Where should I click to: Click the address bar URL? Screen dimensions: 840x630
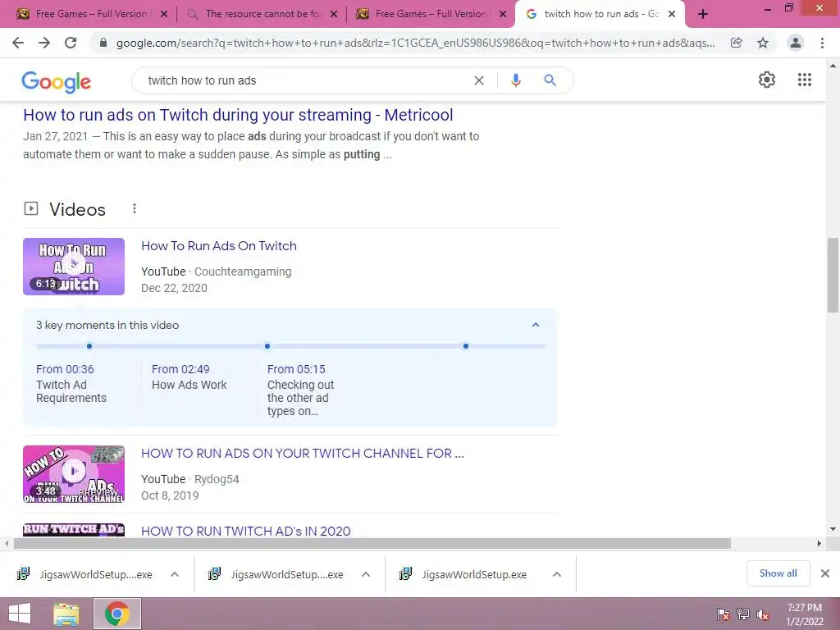[415, 43]
